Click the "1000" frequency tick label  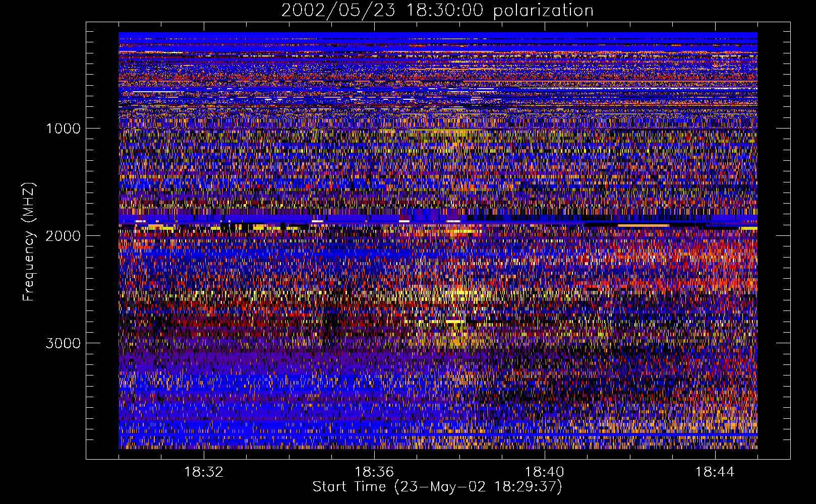[63, 129]
